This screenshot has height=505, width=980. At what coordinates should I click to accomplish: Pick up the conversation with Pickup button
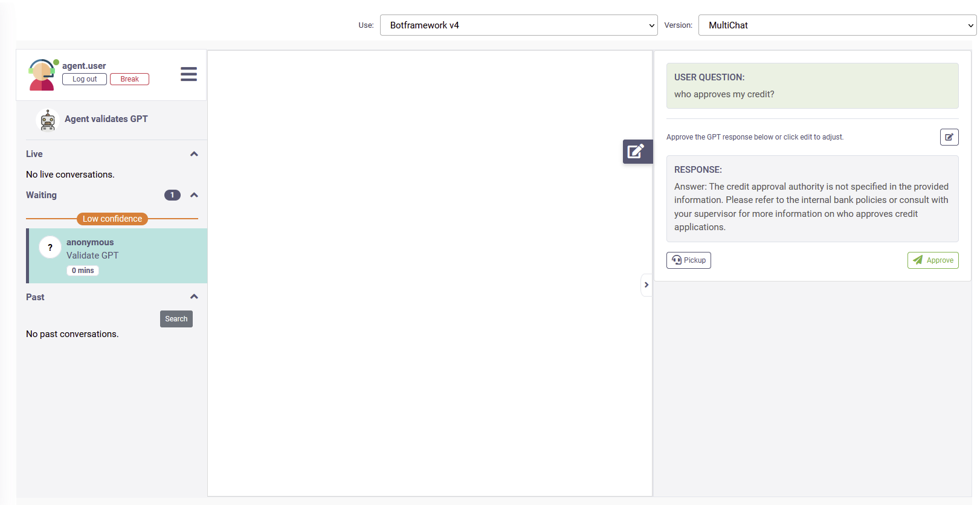[688, 260]
